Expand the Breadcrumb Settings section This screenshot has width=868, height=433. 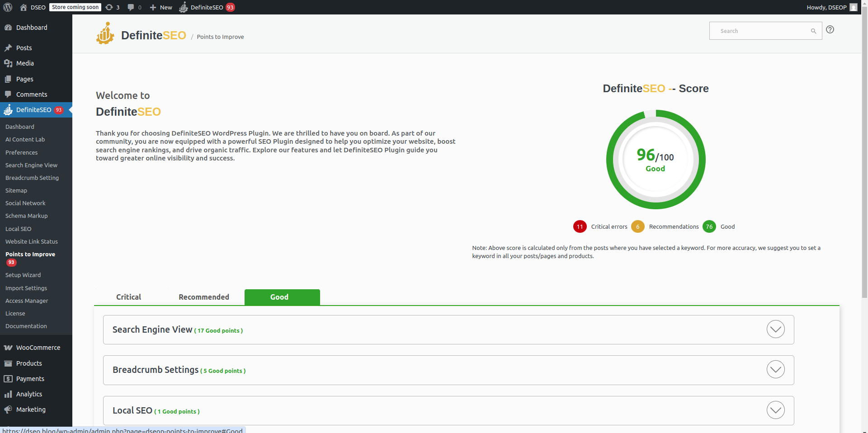[x=776, y=369]
